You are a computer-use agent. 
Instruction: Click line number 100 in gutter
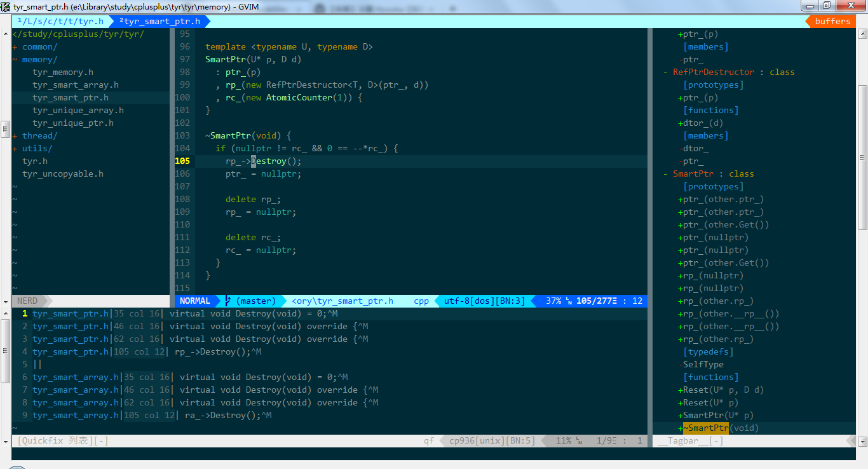[x=182, y=97]
